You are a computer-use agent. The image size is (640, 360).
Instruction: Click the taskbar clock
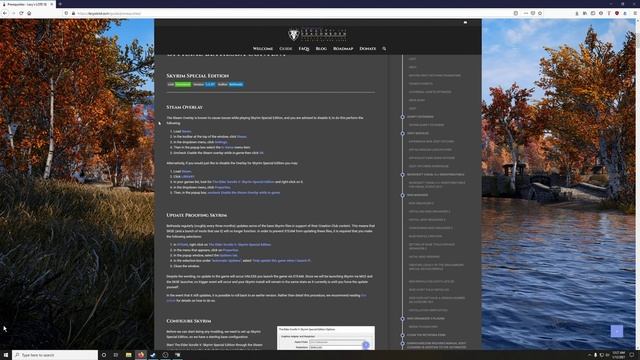[618, 355]
